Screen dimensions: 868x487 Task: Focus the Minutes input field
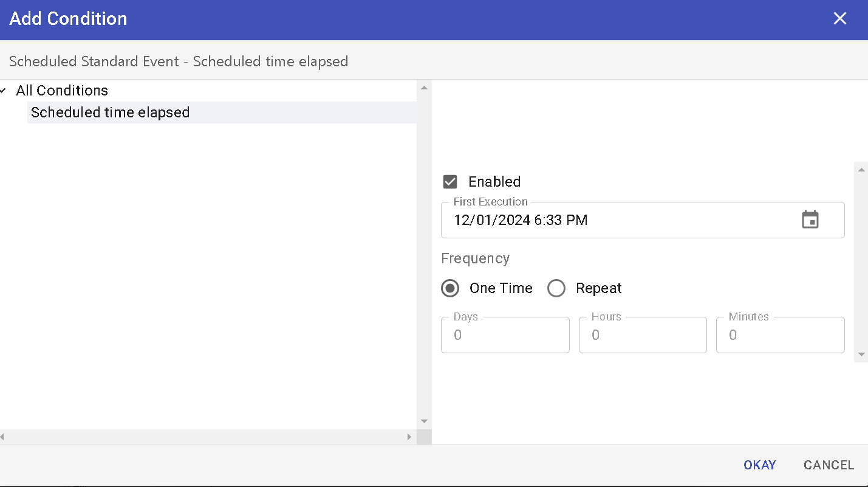coord(780,335)
